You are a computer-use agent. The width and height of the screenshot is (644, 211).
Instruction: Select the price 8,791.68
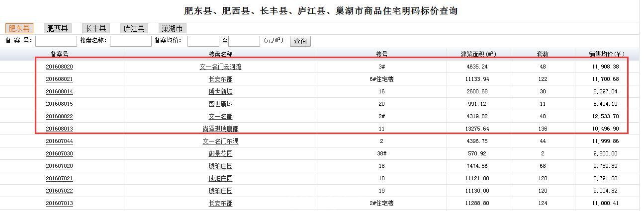coord(605,179)
